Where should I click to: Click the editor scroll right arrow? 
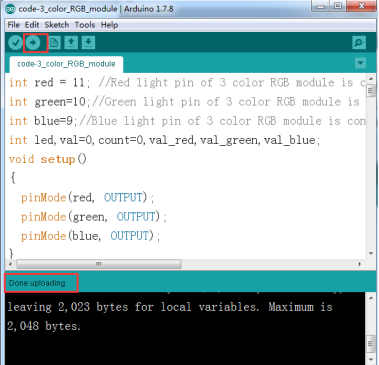tap(360, 264)
